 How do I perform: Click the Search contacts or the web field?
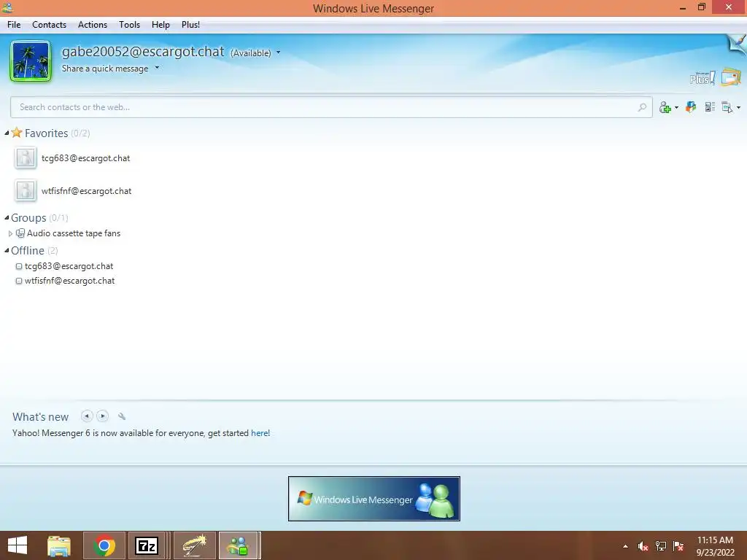(331, 107)
